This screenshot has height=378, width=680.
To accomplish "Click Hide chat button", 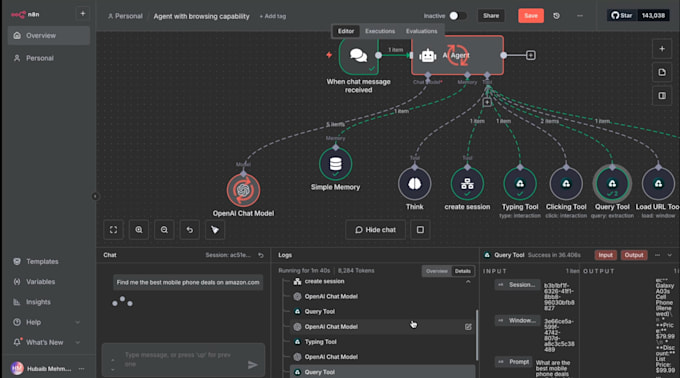I will tap(376, 230).
